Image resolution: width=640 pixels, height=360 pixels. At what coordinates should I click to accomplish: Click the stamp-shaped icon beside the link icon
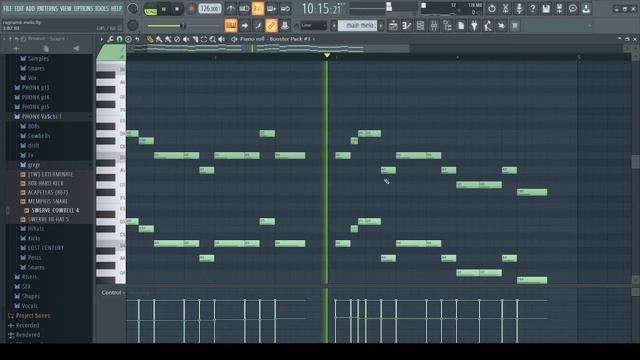point(285,26)
